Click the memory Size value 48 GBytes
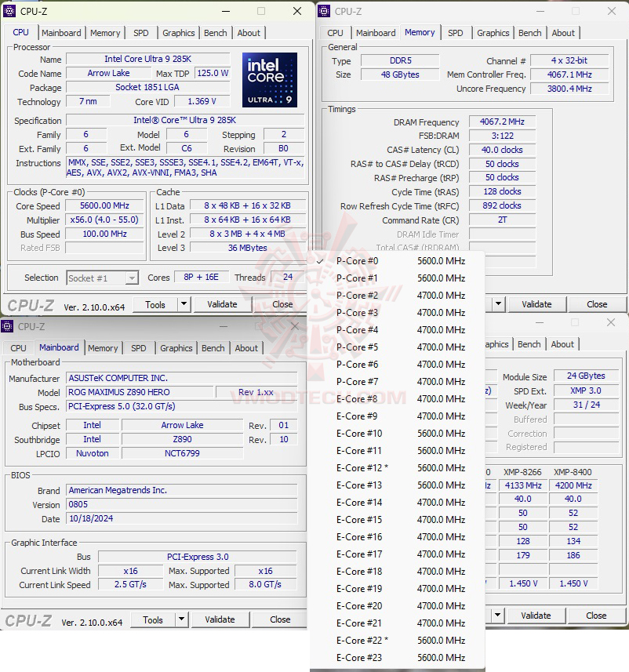 (x=400, y=74)
